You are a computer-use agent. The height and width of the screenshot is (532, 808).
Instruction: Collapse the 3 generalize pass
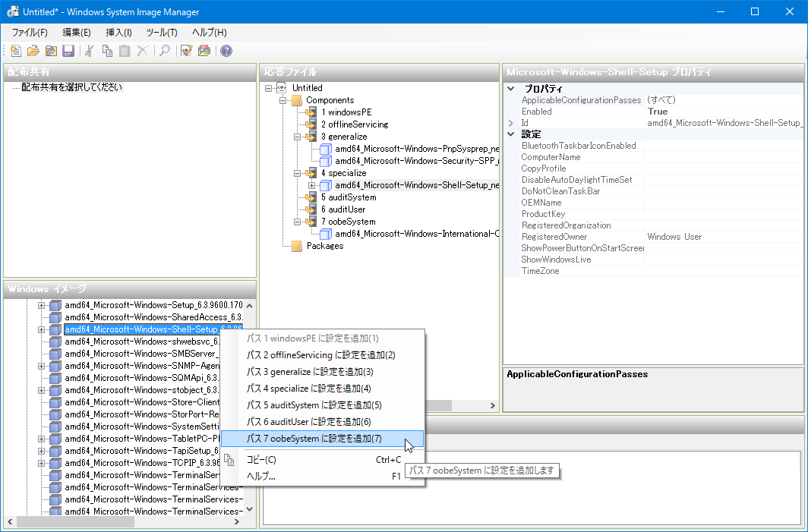[298, 137]
